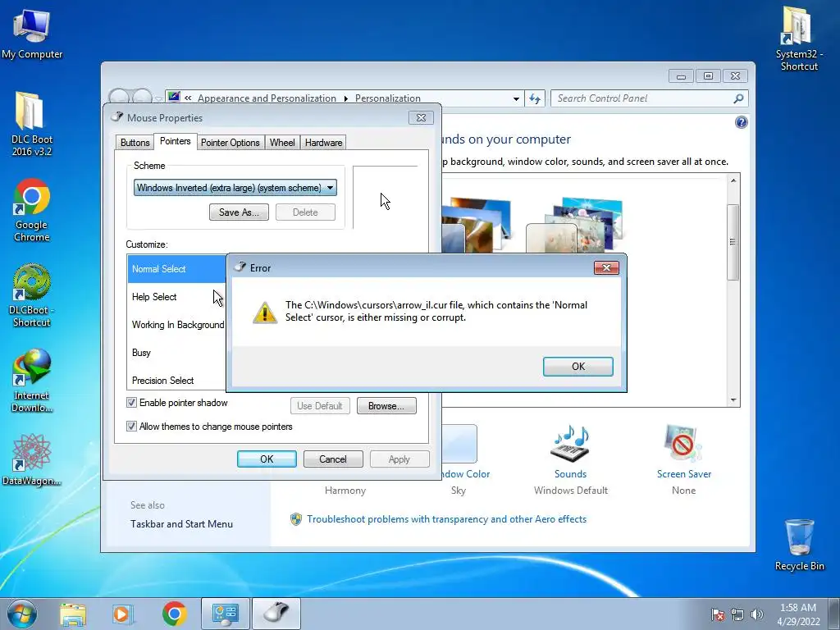
Task: Click OK in the Error dialog
Action: [577, 367]
